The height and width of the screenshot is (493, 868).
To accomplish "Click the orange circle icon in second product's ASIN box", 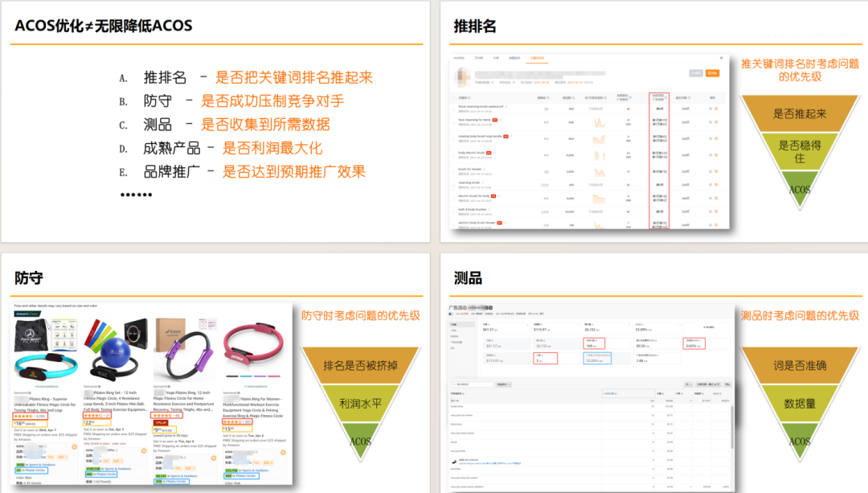I will (144, 451).
